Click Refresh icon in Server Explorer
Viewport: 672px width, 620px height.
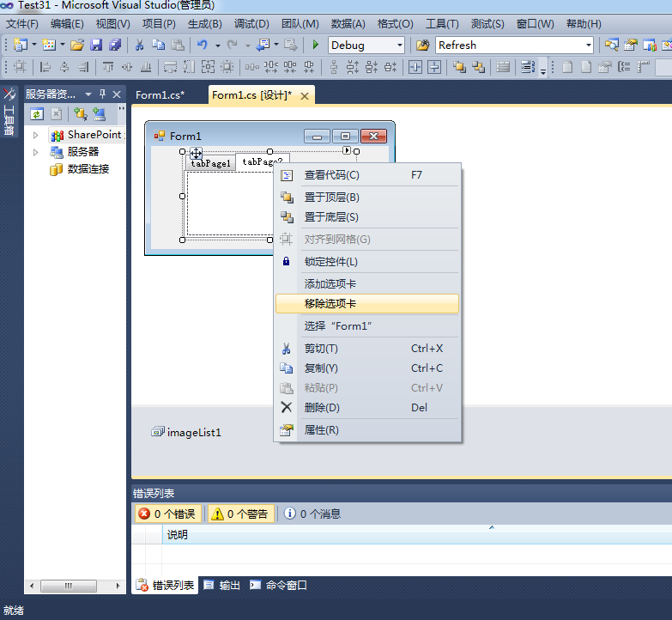(x=37, y=114)
